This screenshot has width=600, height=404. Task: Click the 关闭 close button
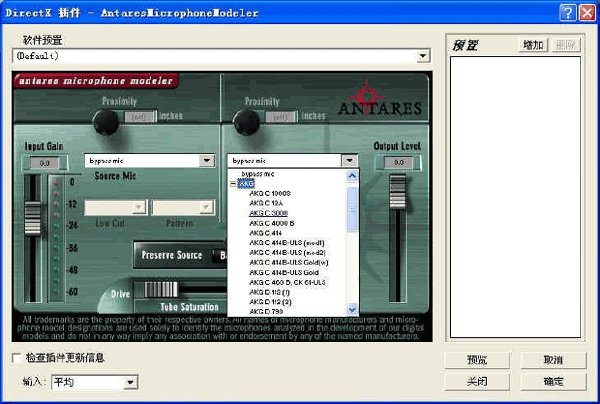477,381
